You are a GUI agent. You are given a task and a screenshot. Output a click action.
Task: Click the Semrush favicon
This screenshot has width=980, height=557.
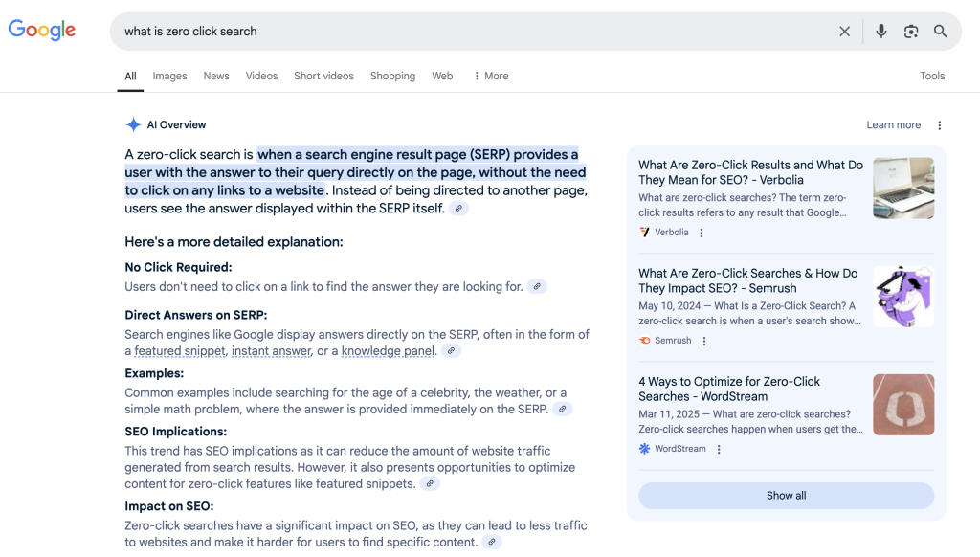(644, 340)
